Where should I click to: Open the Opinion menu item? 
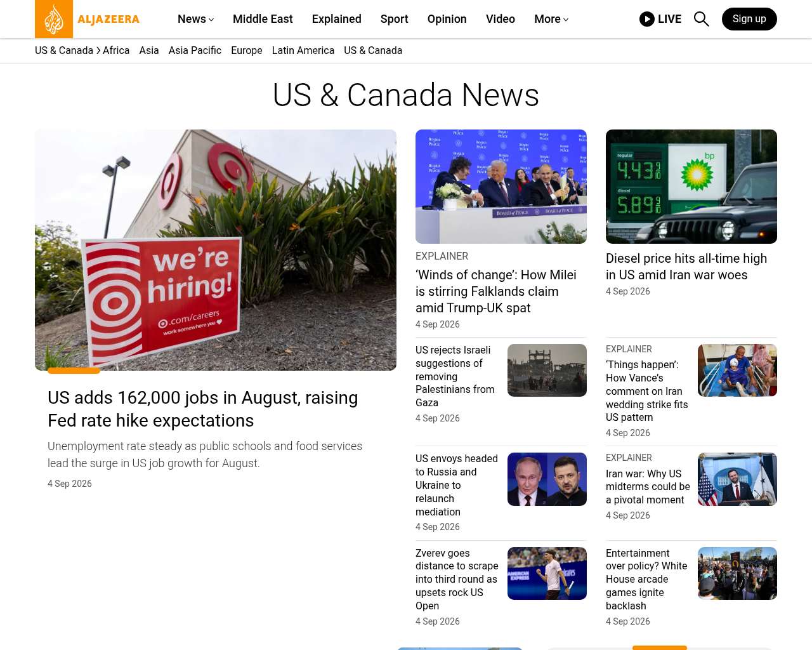pos(447,19)
